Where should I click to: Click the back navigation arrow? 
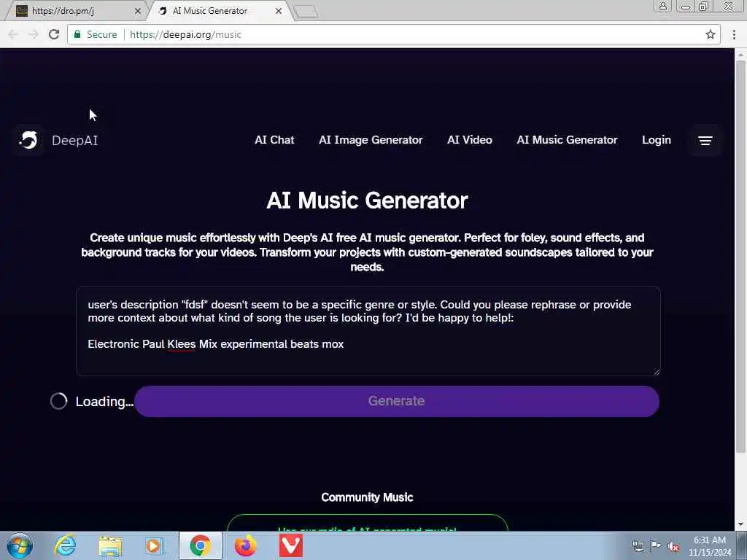coord(13,34)
